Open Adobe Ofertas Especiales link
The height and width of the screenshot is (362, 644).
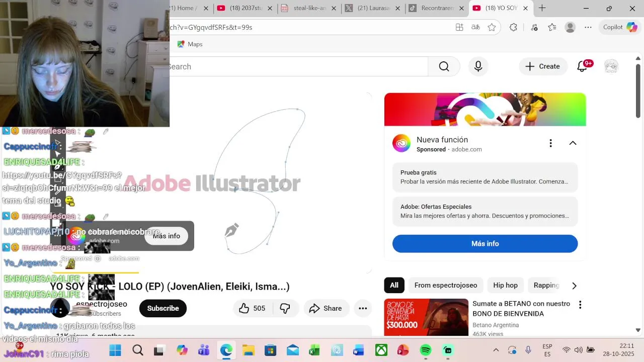[485, 211]
